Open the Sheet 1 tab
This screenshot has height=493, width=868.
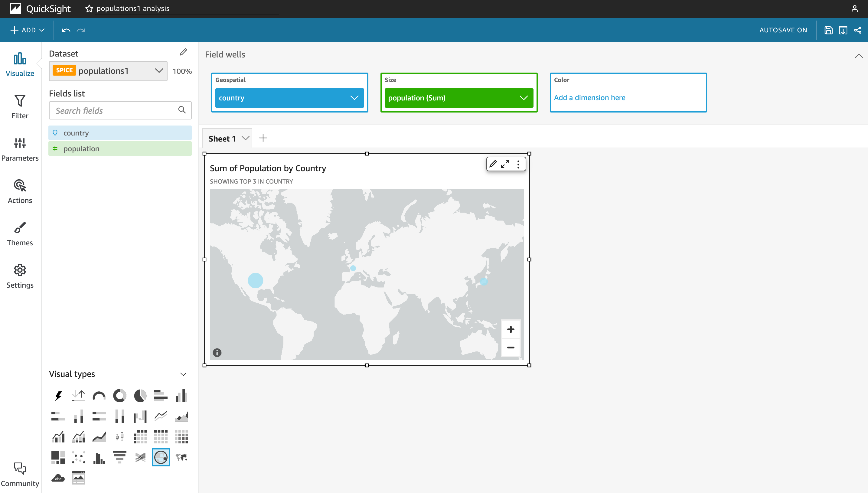222,139
